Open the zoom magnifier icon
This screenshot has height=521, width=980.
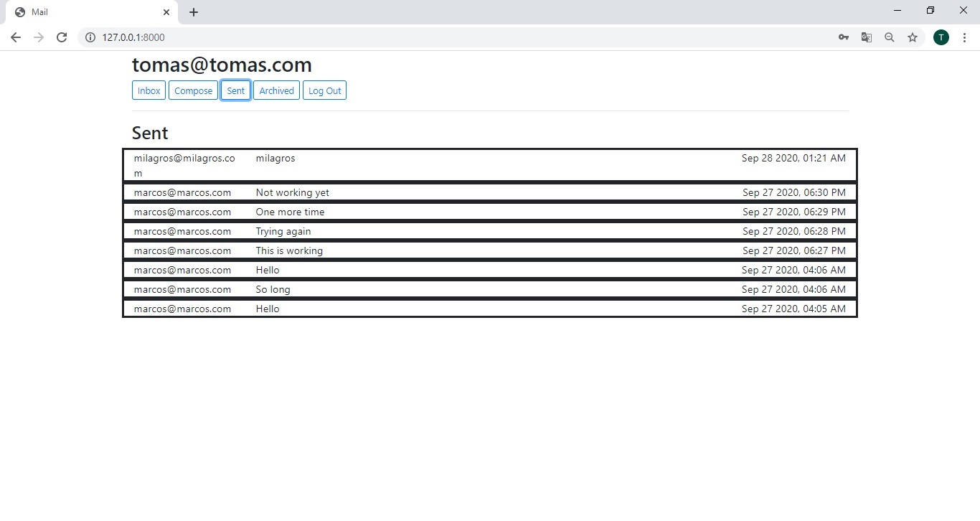coord(890,37)
